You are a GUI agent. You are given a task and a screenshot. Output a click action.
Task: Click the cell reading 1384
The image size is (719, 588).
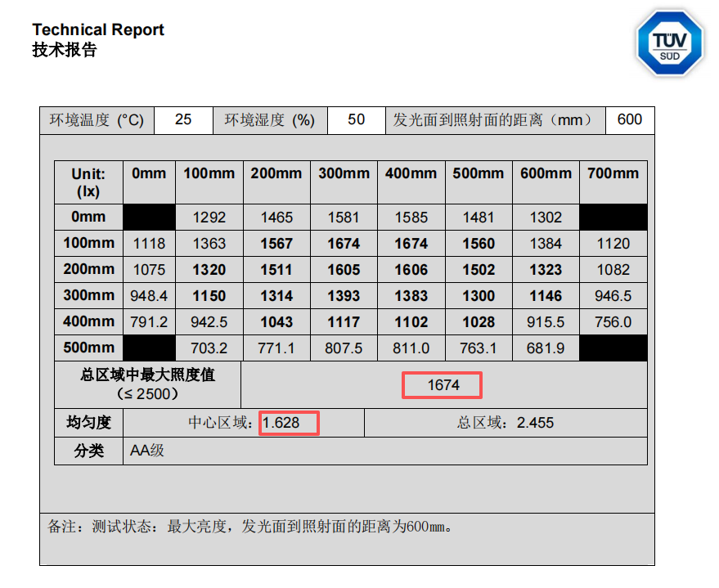pos(546,244)
